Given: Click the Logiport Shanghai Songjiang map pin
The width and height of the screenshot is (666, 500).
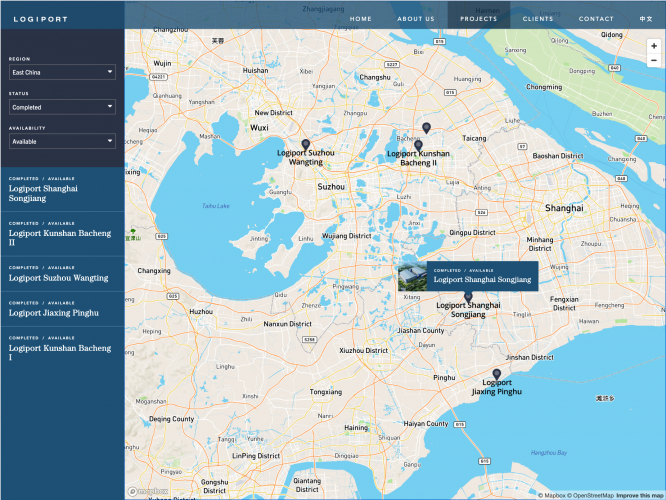Looking at the screenshot, I should point(468,297).
